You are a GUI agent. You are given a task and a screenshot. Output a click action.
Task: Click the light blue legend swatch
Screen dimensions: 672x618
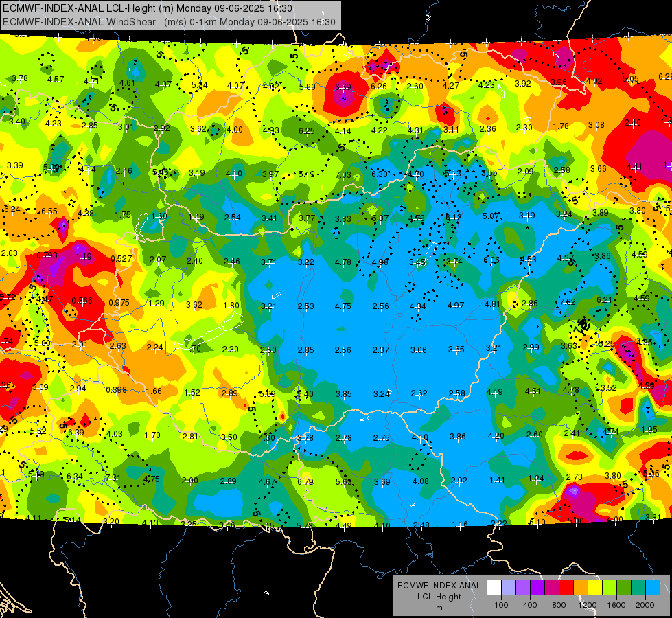653,587
